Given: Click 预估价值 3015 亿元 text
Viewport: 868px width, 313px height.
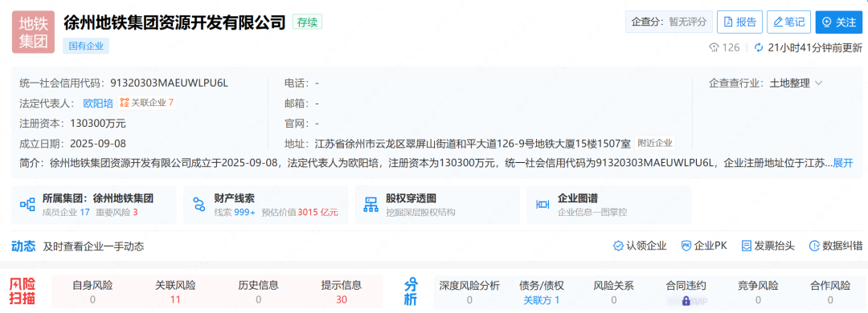Looking at the screenshot, I should click(x=300, y=213).
